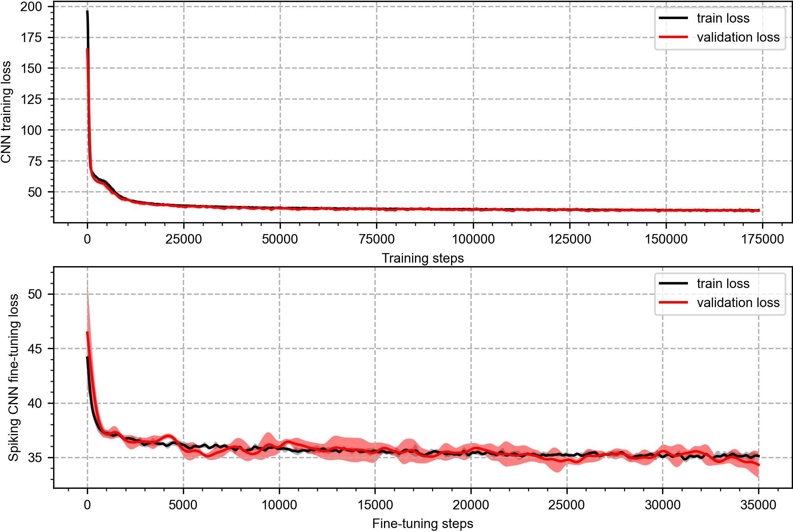Viewport: 793px width, 532px height.
Task: Click the 25000 tick label on top plot
Action: pos(184,239)
